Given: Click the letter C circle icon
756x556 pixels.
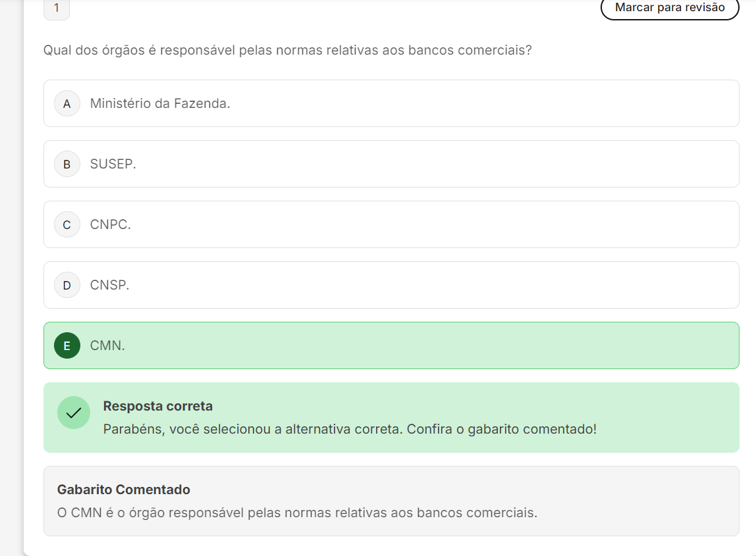Looking at the screenshot, I should coord(67,225).
